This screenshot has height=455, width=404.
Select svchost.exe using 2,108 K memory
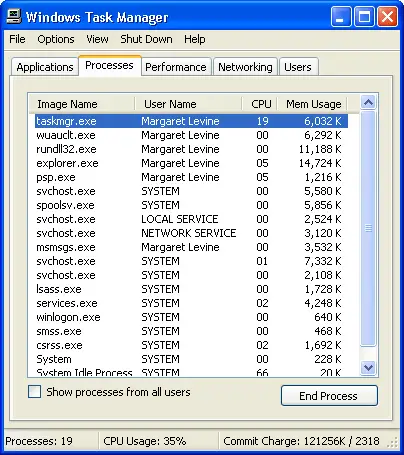[191, 275]
